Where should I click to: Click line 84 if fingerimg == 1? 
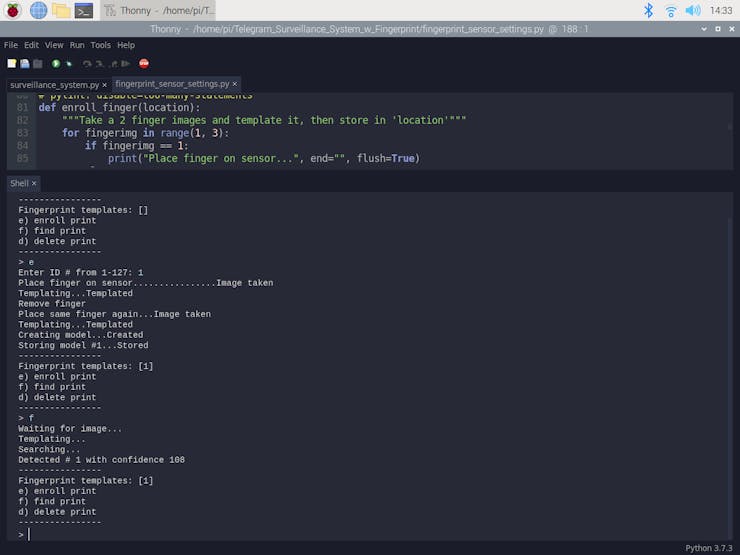tap(136, 145)
